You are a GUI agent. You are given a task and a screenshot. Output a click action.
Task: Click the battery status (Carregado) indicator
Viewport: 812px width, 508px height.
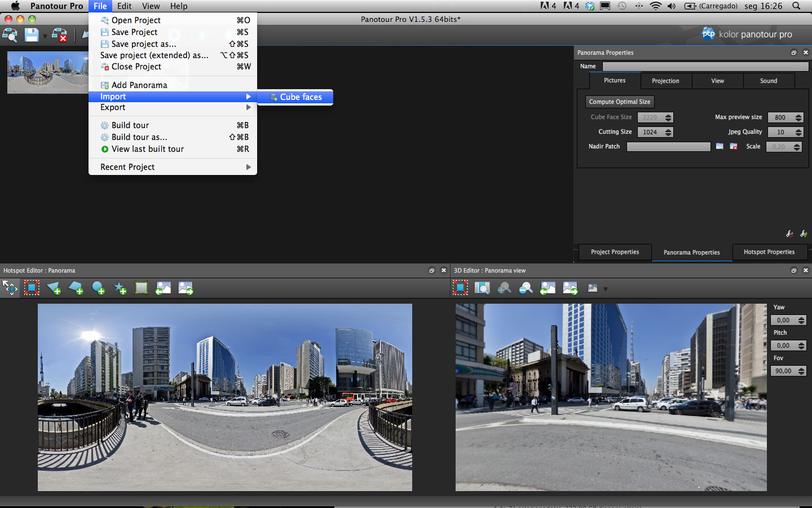coord(710,6)
